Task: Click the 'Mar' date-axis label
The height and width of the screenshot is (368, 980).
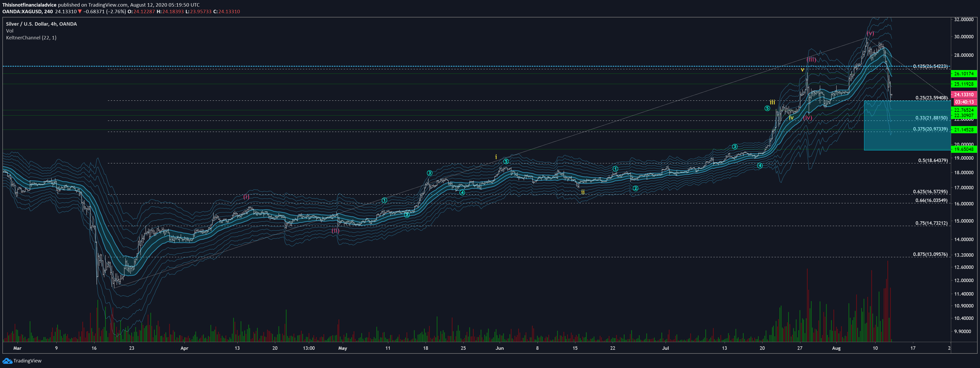Action: coord(17,348)
